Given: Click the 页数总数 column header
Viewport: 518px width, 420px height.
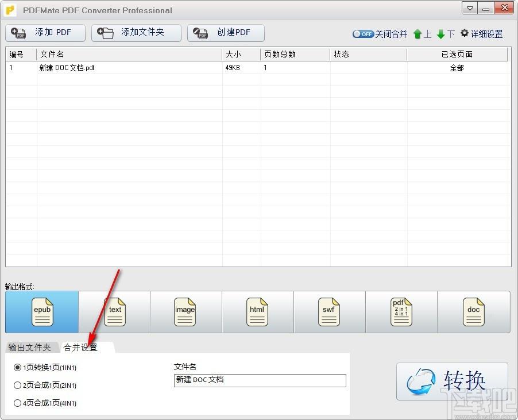Looking at the screenshot, I should 295,54.
